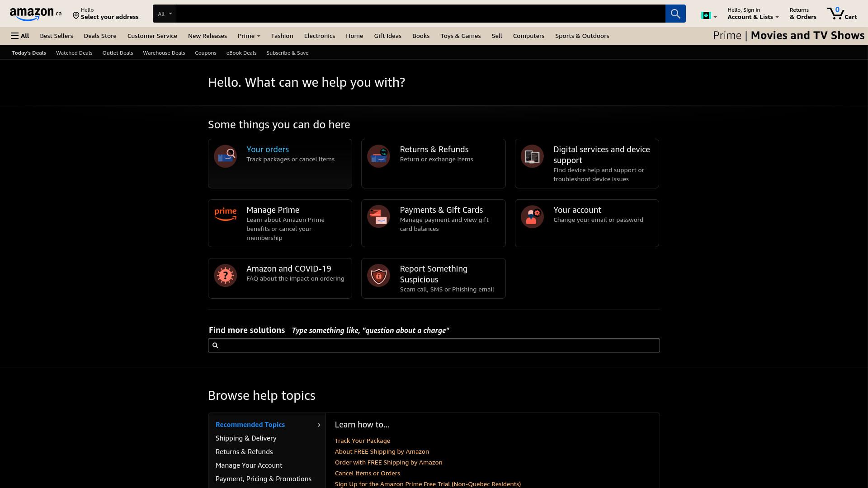Click the Manage Prime logo icon
The width and height of the screenshot is (868, 488).
(225, 215)
